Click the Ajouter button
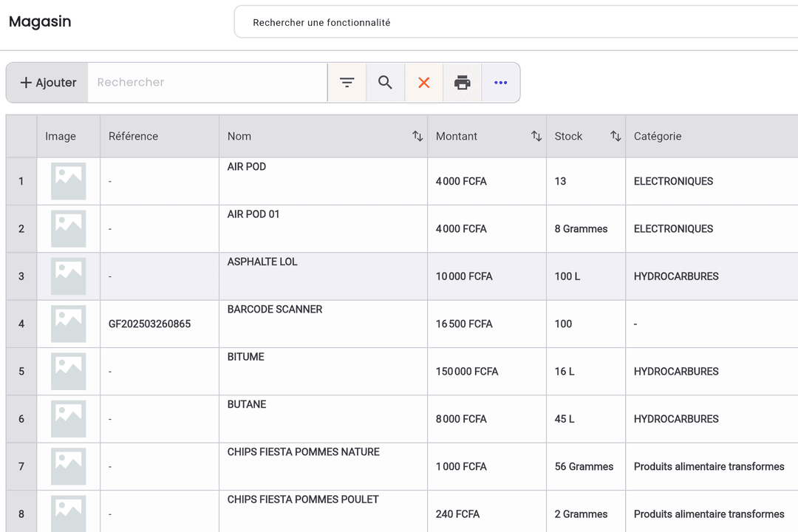Viewport: 798px width, 532px height. 48,83
